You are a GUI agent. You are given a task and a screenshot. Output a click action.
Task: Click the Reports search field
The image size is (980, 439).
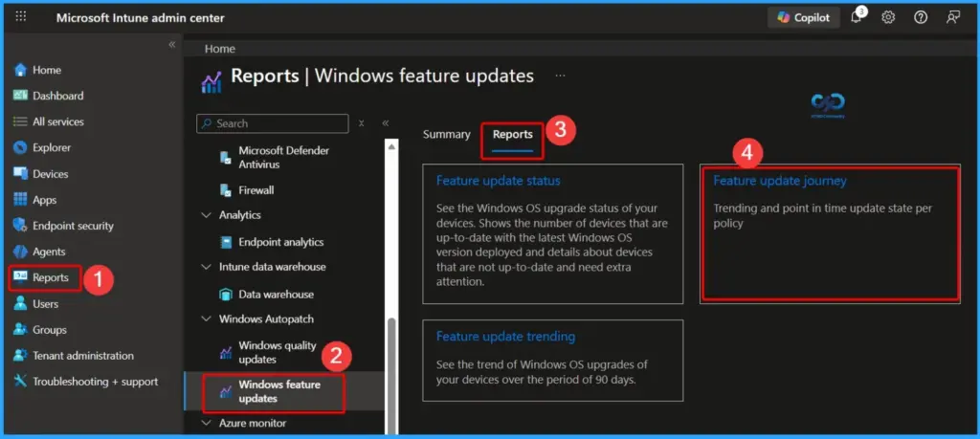(x=273, y=123)
